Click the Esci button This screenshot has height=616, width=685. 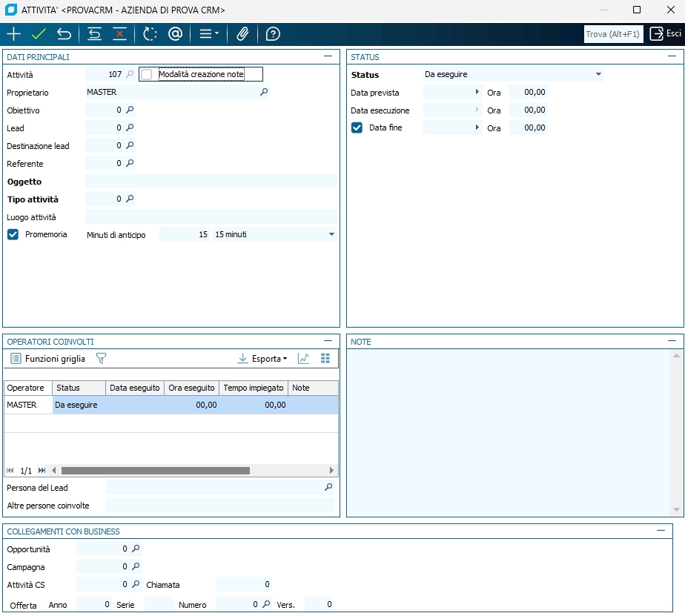click(665, 34)
